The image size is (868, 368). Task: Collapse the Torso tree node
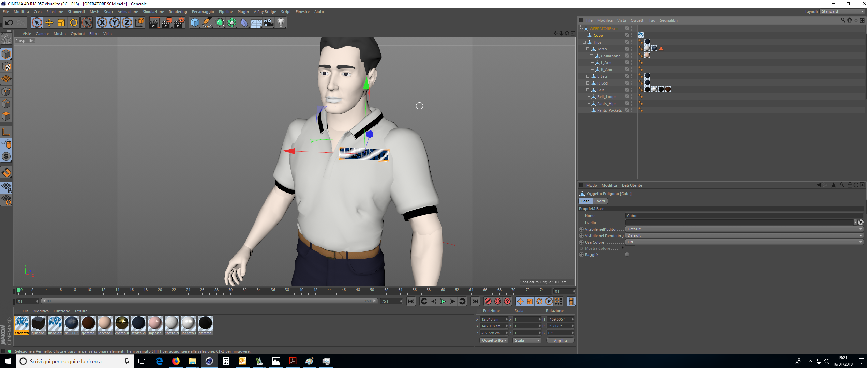click(x=588, y=49)
